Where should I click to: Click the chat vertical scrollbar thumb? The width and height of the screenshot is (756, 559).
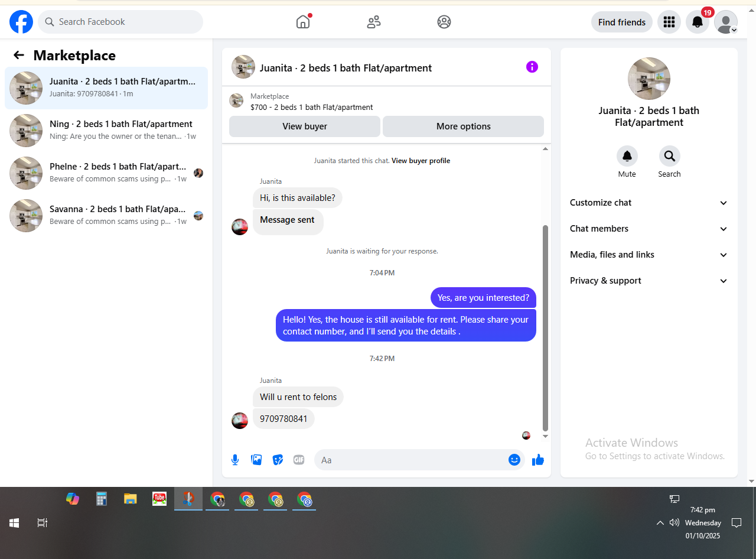pos(545,328)
